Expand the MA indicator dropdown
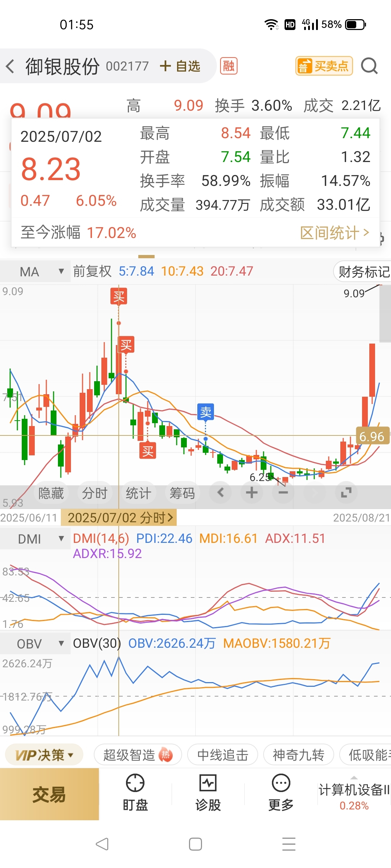 click(35, 272)
